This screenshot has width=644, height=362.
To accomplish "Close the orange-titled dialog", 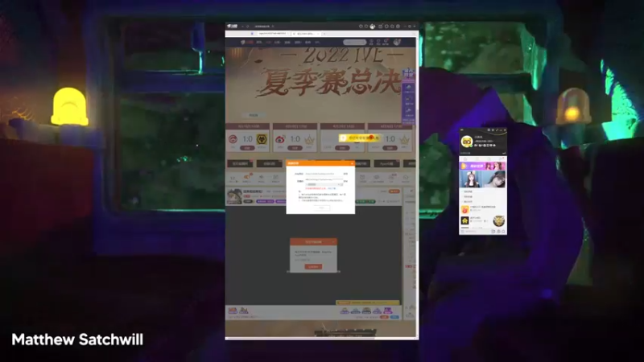I will coord(352,163).
